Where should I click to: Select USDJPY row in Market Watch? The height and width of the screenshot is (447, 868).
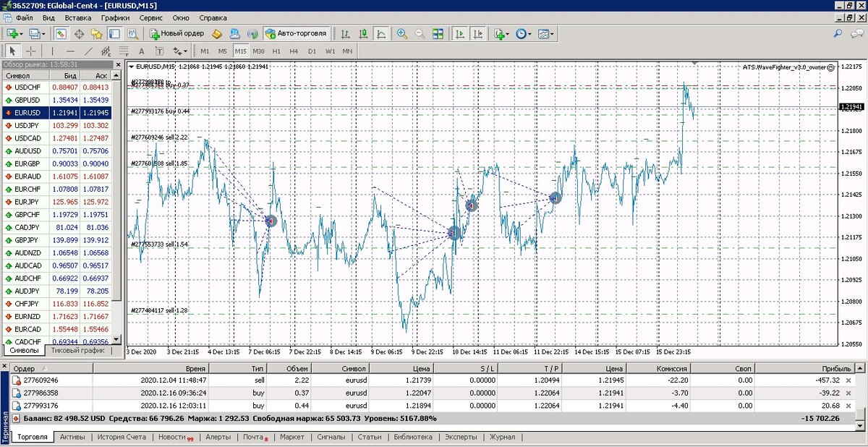(56, 126)
